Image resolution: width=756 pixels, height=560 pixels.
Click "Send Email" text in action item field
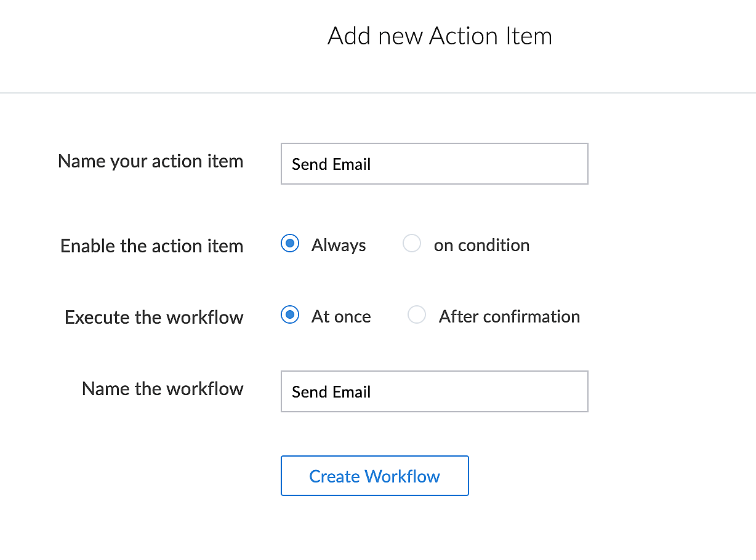pos(331,164)
